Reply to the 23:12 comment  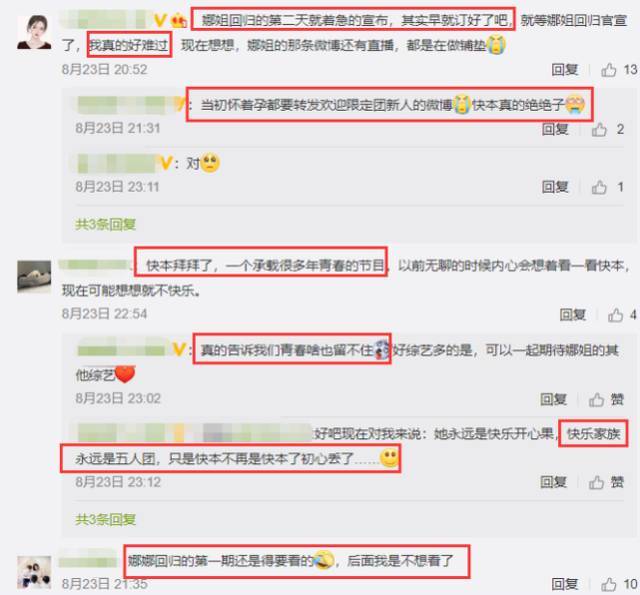pos(553,482)
